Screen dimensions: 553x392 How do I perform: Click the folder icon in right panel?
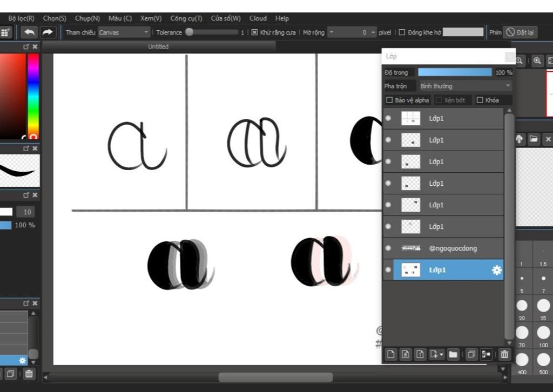point(534,139)
